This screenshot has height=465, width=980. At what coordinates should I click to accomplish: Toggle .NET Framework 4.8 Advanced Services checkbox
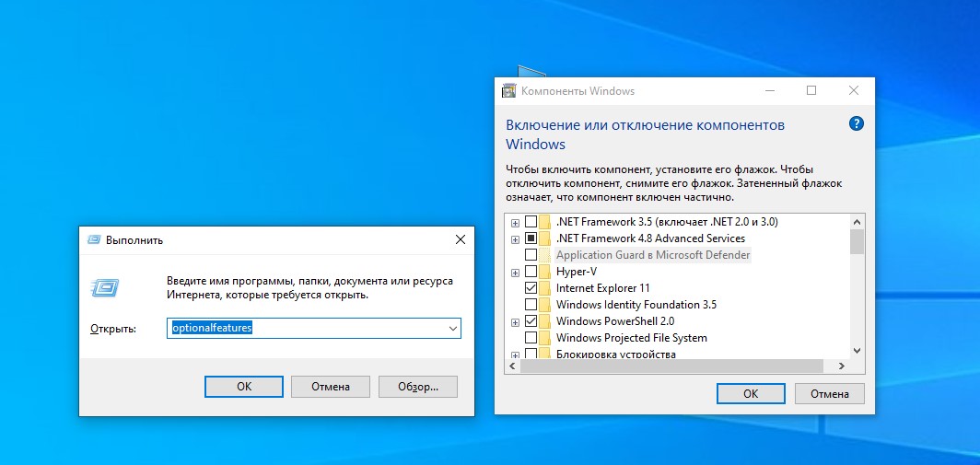(531, 238)
